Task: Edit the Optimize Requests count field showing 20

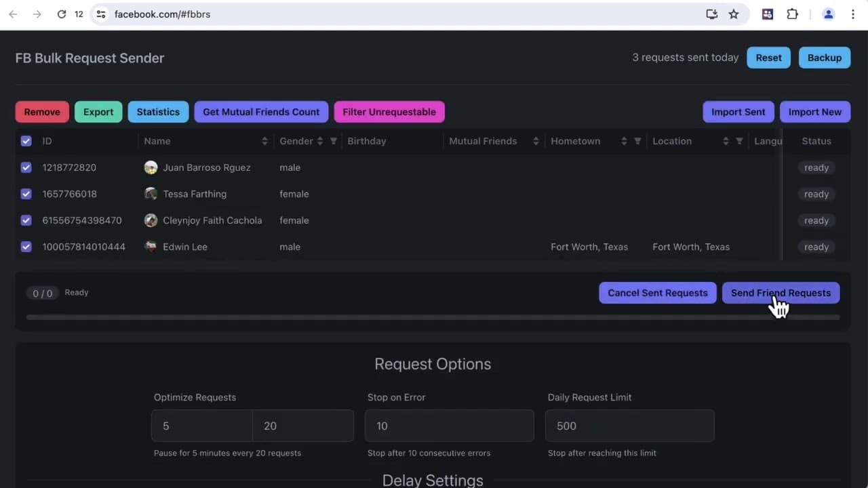Action: coord(302,426)
